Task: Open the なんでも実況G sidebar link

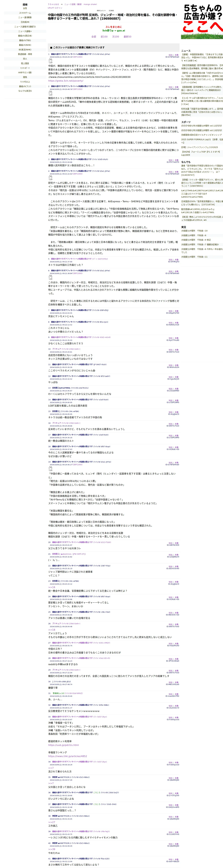Action: [x=25, y=91]
